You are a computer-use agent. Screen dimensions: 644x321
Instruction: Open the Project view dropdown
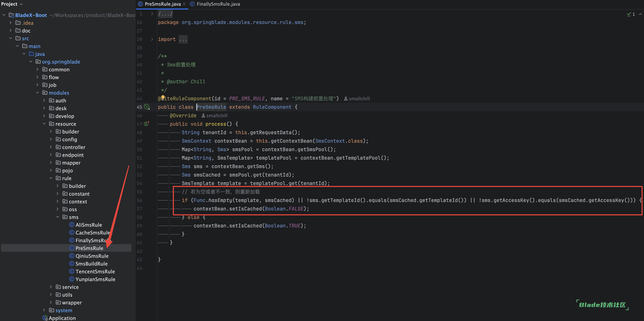[x=12, y=4]
